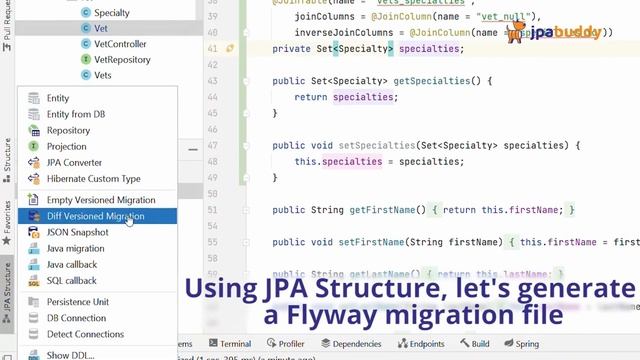The image size is (640, 360).
Task: Click the Detect Connections icon
Action: click(33, 334)
